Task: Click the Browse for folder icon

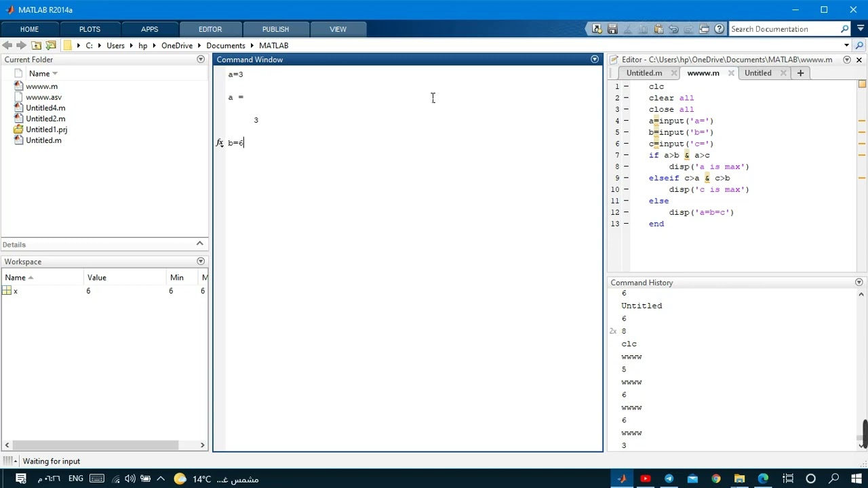Action: (x=51, y=45)
